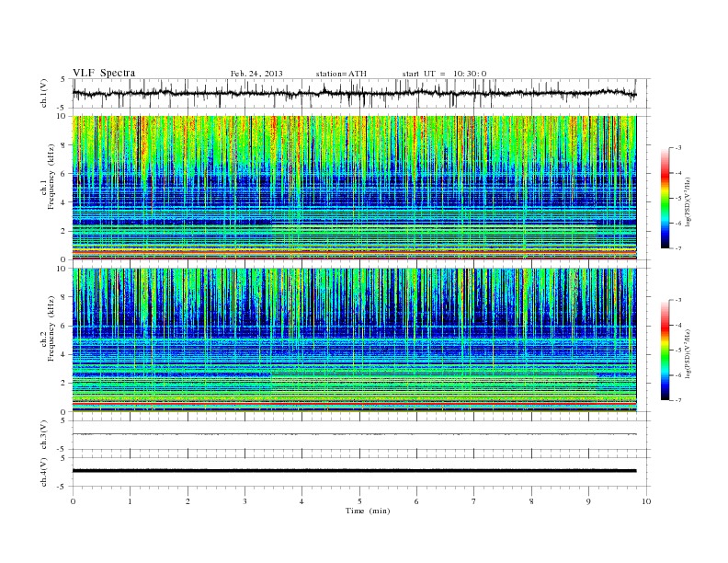Click the red low-frequency band in ch.1 spectrogram
Image resolution: width=728 pixels, height=563 pixels.
354,252
